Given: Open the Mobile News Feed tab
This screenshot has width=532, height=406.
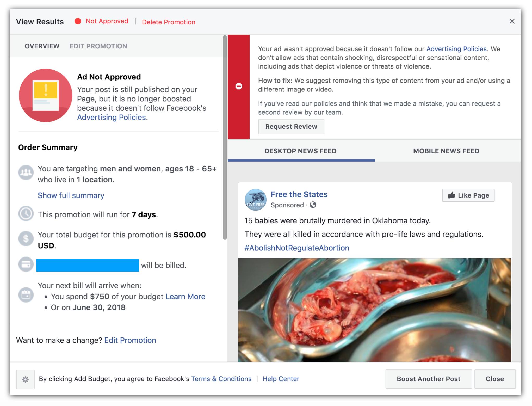Looking at the screenshot, I should [x=446, y=151].
